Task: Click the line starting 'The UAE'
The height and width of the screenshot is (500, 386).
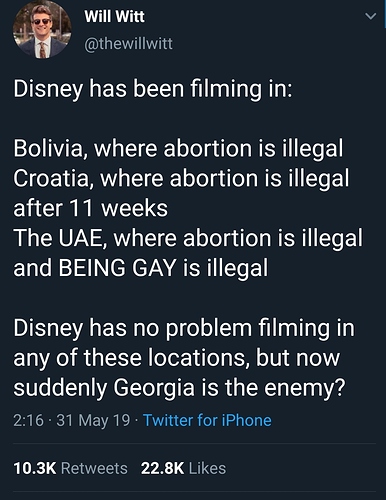Action: [188, 238]
